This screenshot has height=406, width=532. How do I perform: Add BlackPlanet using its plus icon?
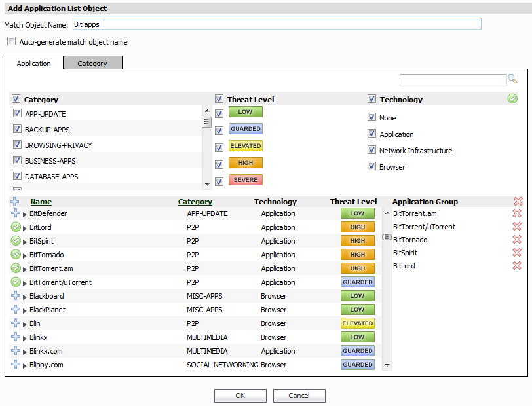tap(16, 309)
